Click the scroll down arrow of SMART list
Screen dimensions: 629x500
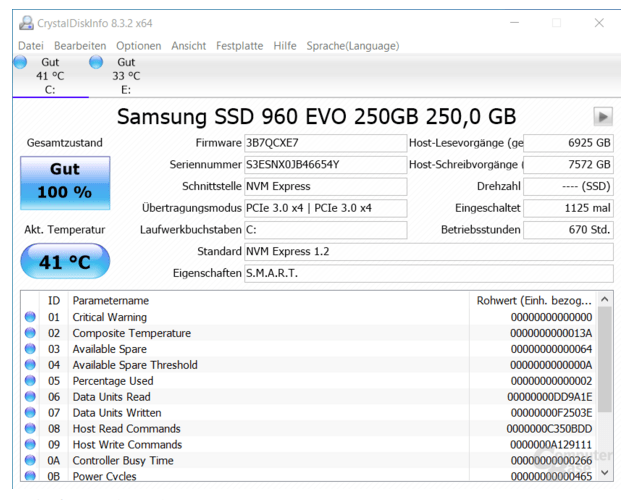tap(605, 473)
